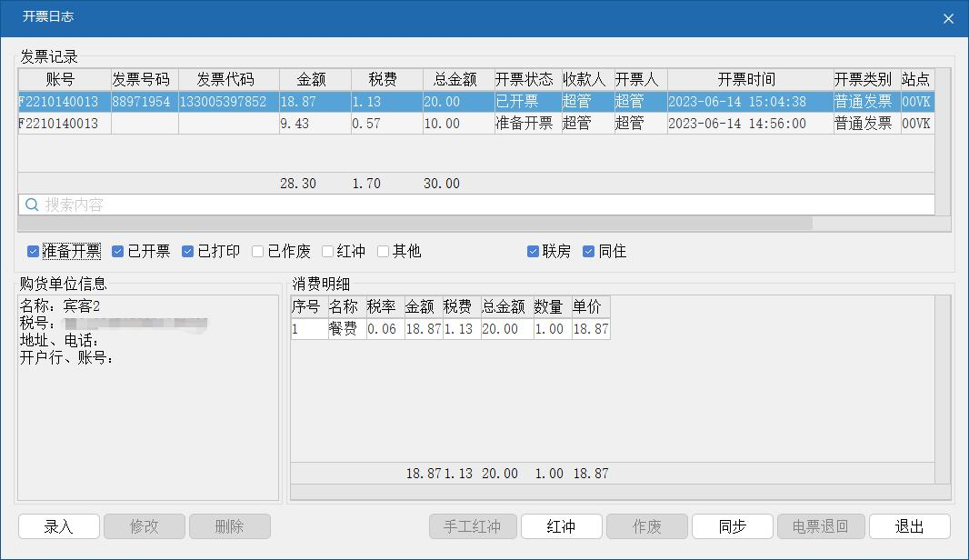Select the invoice row numbered 88971954

coord(476,102)
